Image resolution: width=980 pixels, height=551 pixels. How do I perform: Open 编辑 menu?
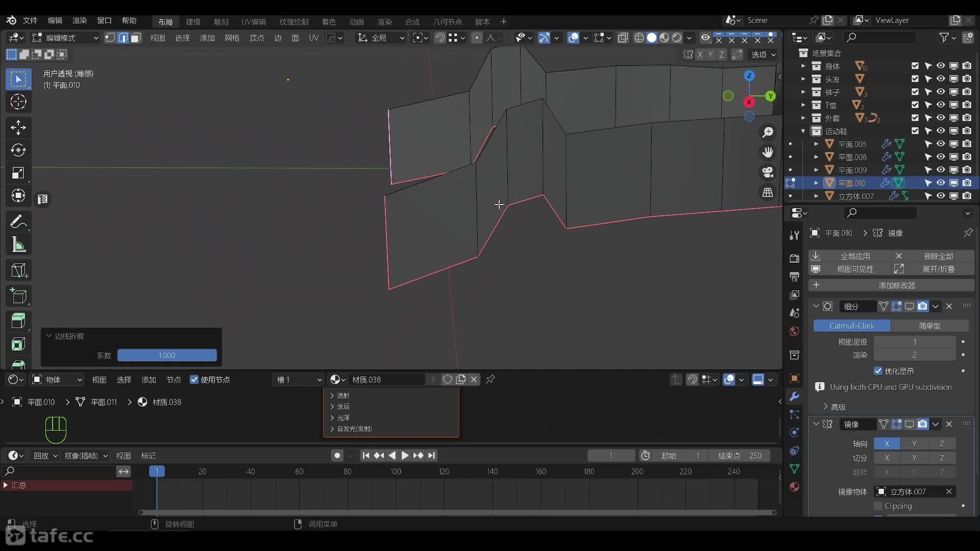click(55, 20)
